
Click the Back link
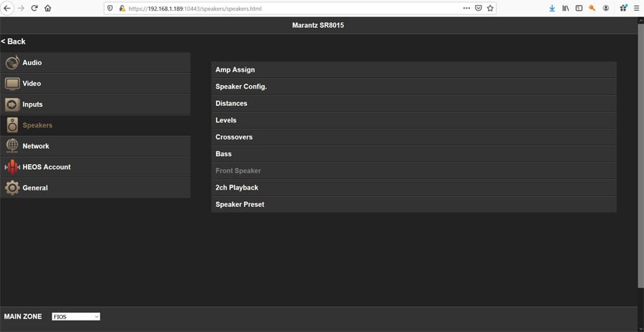[14, 41]
